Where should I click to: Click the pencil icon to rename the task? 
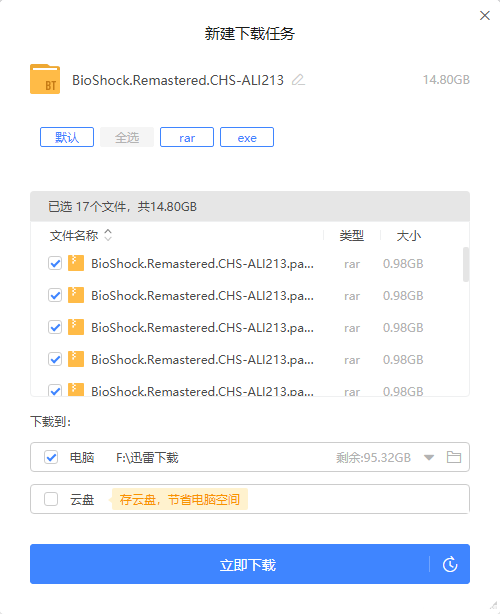[x=298, y=80]
